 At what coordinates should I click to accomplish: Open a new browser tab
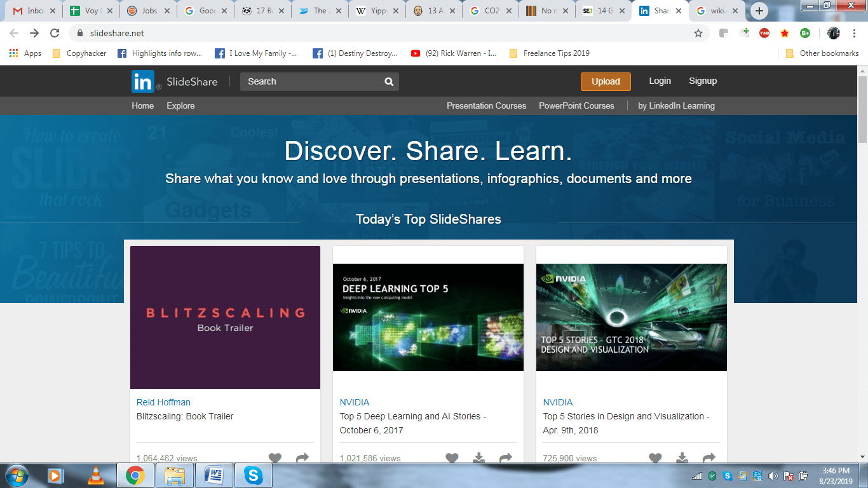point(759,11)
